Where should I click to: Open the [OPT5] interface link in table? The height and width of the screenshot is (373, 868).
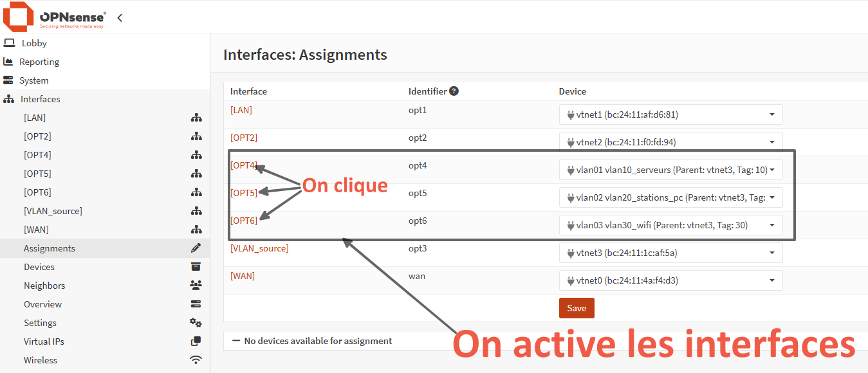coord(244,193)
